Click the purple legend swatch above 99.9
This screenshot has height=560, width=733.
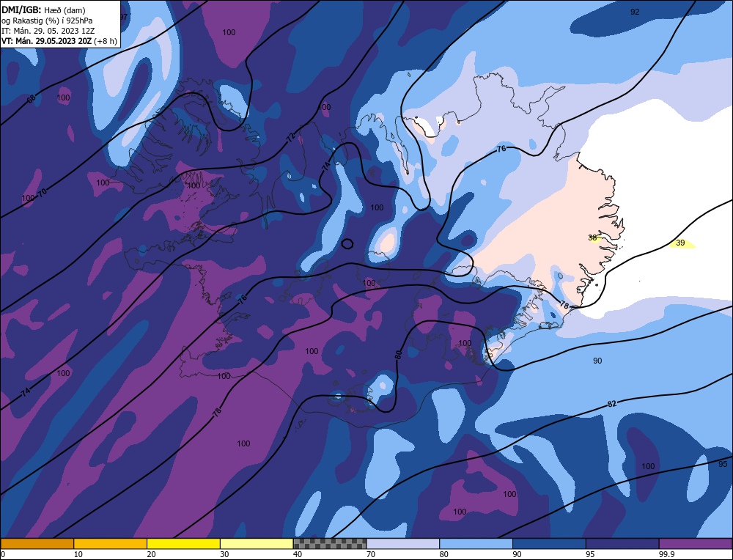pos(696,544)
